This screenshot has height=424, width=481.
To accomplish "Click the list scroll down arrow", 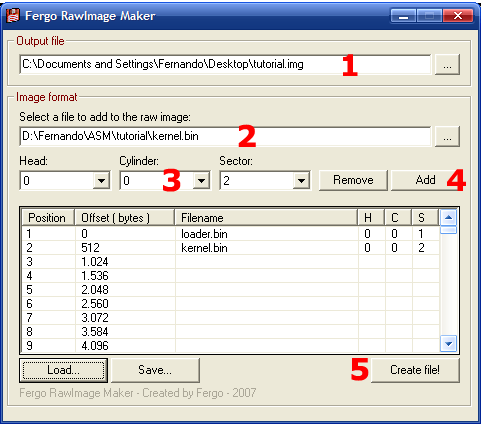I will coord(448,343).
